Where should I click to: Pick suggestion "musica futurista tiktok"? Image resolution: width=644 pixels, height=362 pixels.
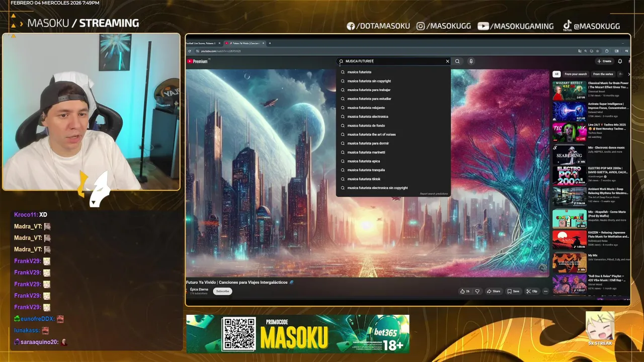click(x=393, y=179)
